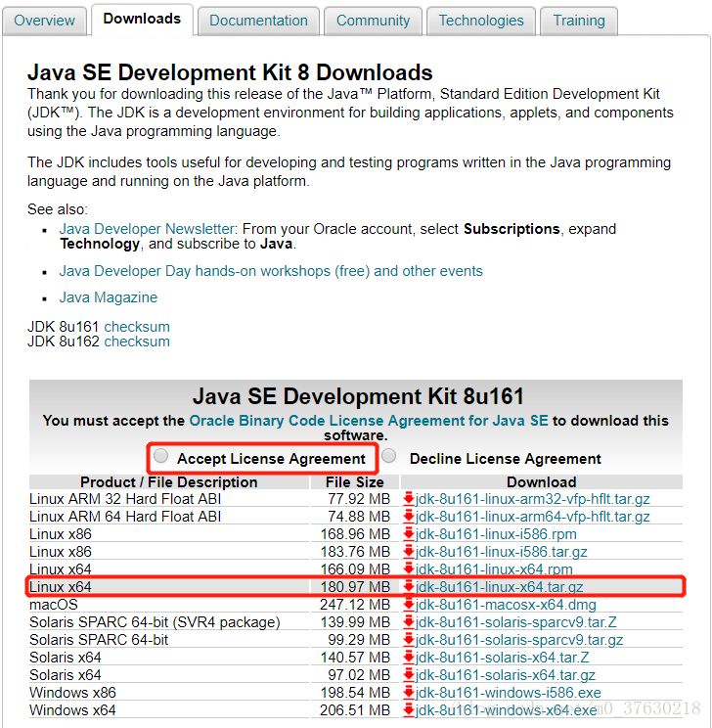Image resolution: width=712 pixels, height=728 pixels.
Task: Download jdk-8u161-linux-arm64-vfp-hflt.tar.gz file link
Action: pos(533,517)
